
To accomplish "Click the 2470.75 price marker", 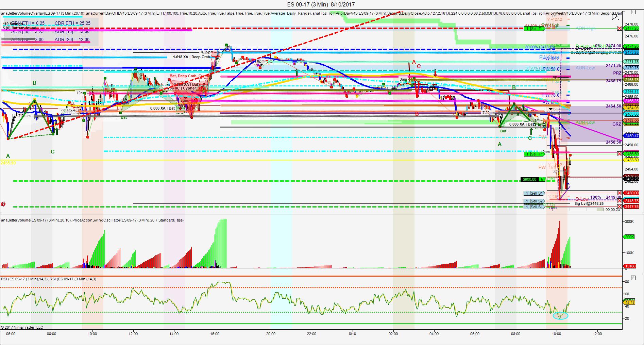I will pos(632,68).
